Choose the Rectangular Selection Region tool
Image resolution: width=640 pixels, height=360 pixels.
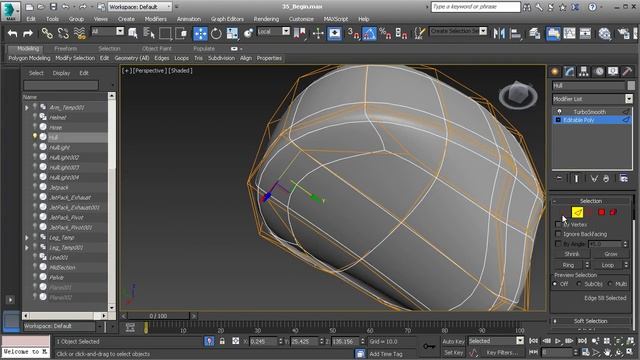(x=165, y=33)
